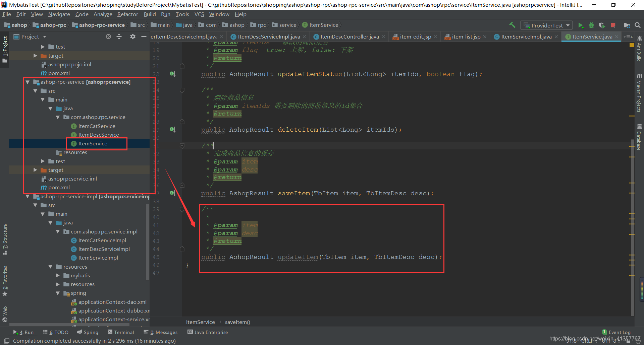This screenshot has width=644, height=345.
Task: Click the saveItem() editor breadcrumb
Action: point(237,322)
